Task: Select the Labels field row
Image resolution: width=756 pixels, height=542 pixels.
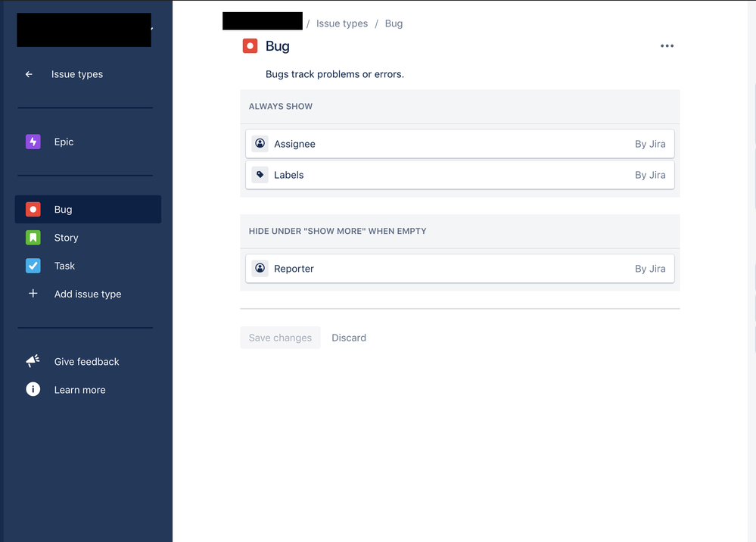Action: coord(460,175)
